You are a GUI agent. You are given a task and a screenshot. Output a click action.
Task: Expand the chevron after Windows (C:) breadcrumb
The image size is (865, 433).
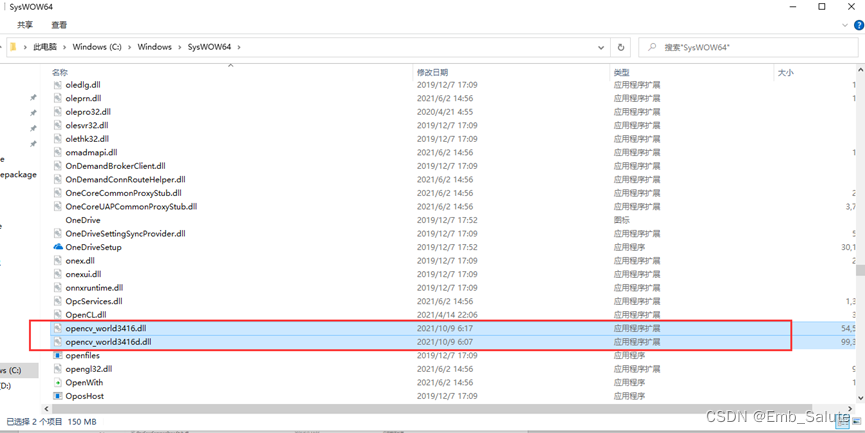(x=129, y=47)
